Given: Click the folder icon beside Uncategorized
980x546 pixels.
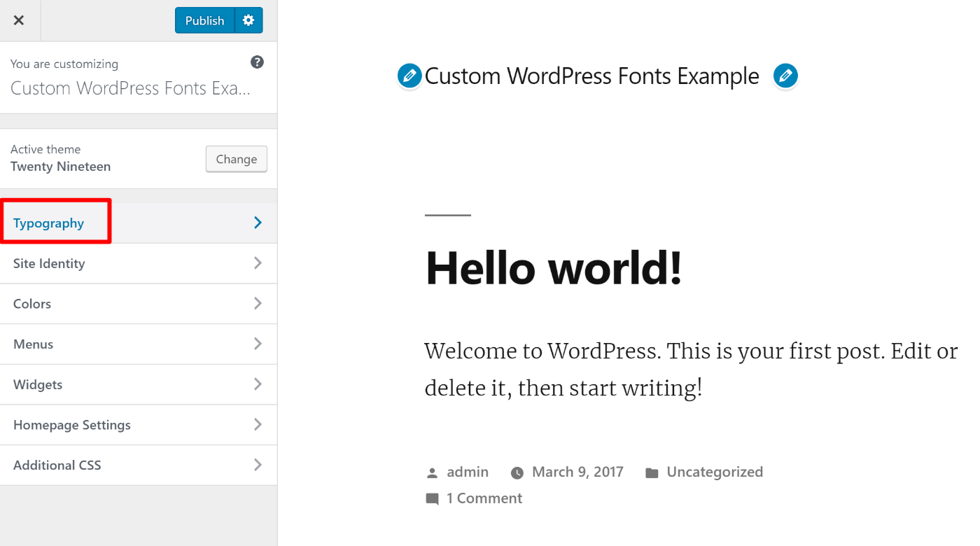Looking at the screenshot, I should 652,472.
